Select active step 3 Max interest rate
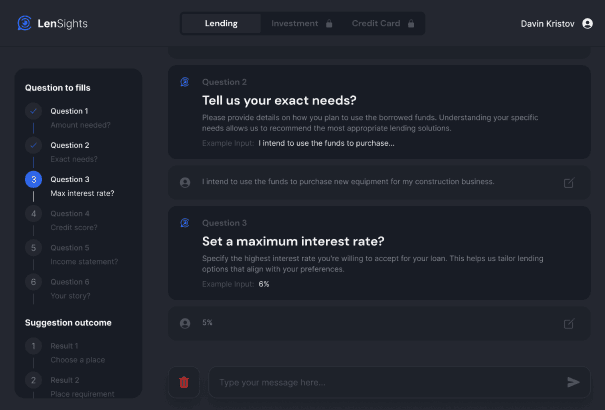 [33, 179]
